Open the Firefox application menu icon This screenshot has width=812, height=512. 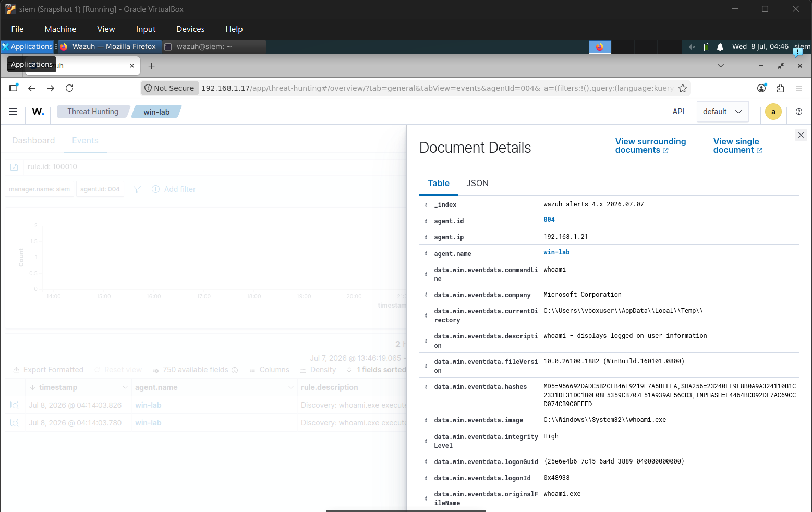click(x=799, y=88)
